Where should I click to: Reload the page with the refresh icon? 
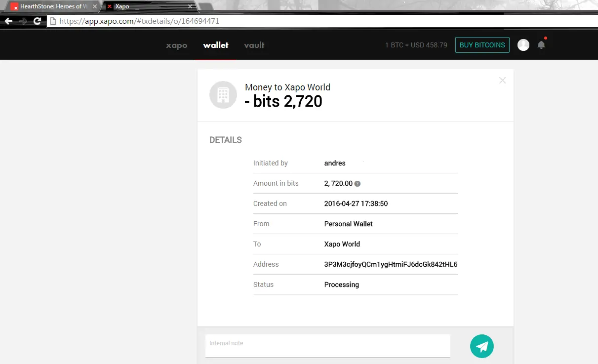click(37, 21)
